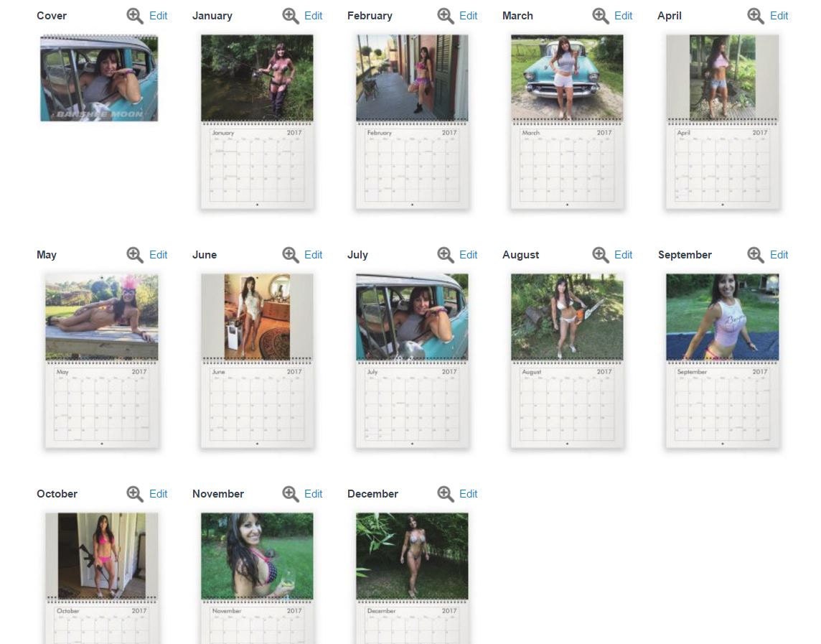Select the January calendar page thumbnail
The width and height of the screenshot is (821, 644).
coord(257,121)
